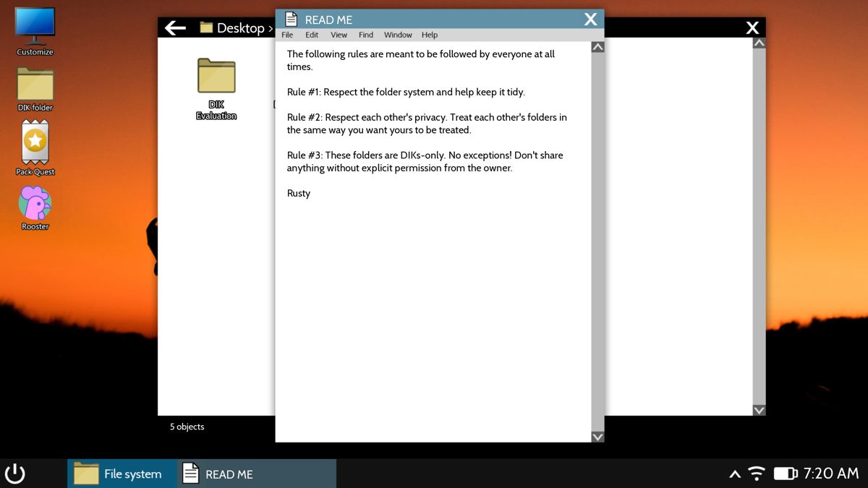Open the View menu
This screenshot has height=488, width=868.
point(339,35)
